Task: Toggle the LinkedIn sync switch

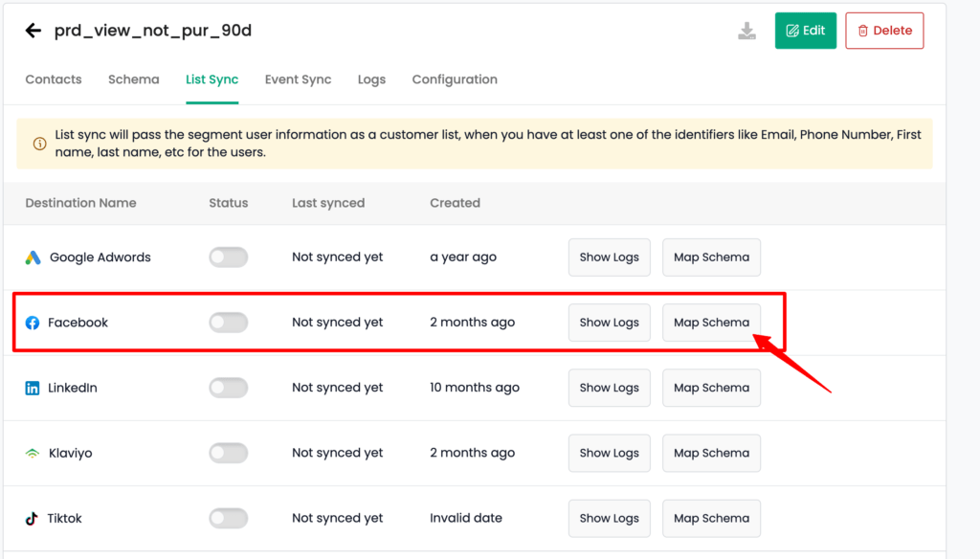Action: pos(228,388)
